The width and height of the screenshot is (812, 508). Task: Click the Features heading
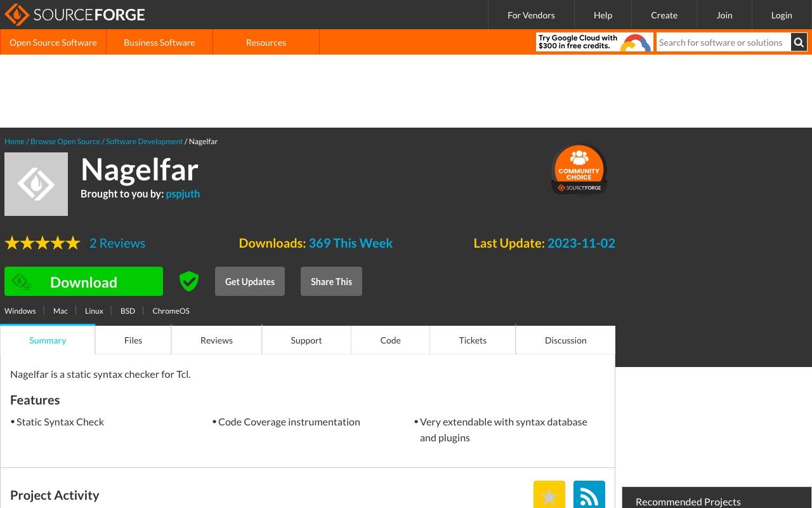coord(35,400)
